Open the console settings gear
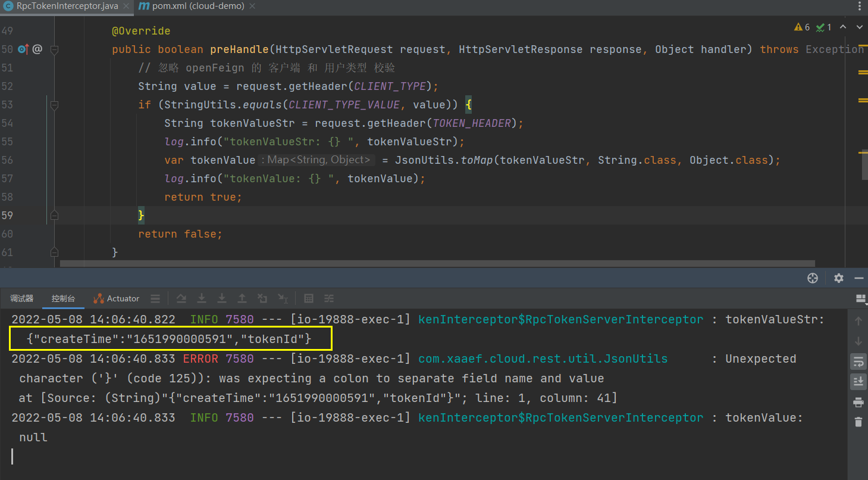Screen dimensions: 868x480 pyautogui.click(x=838, y=278)
